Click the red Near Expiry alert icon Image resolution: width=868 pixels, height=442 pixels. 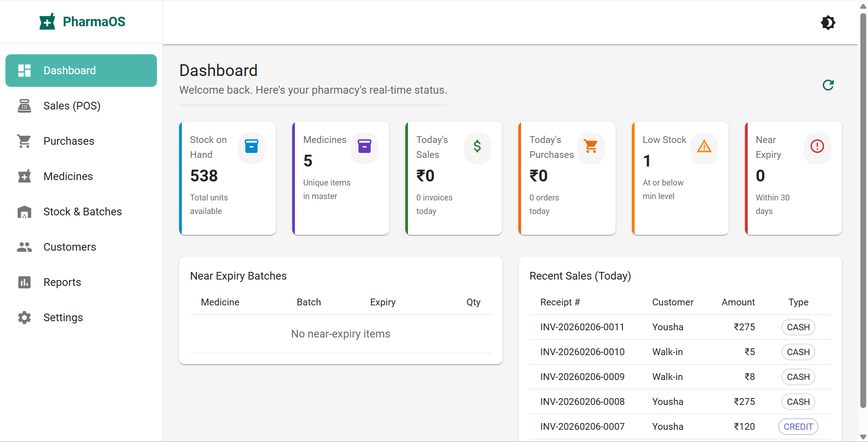pyautogui.click(x=817, y=147)
